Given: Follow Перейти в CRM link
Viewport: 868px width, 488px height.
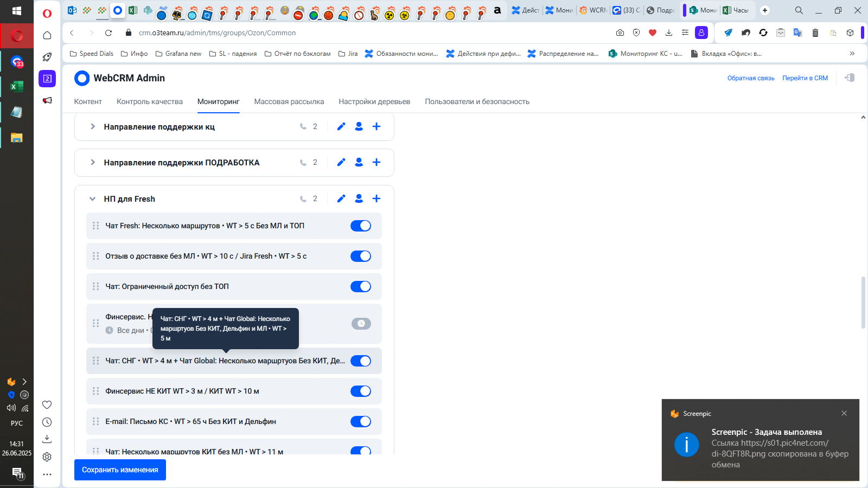Looking at the screenshot, I should coord(805,78).
